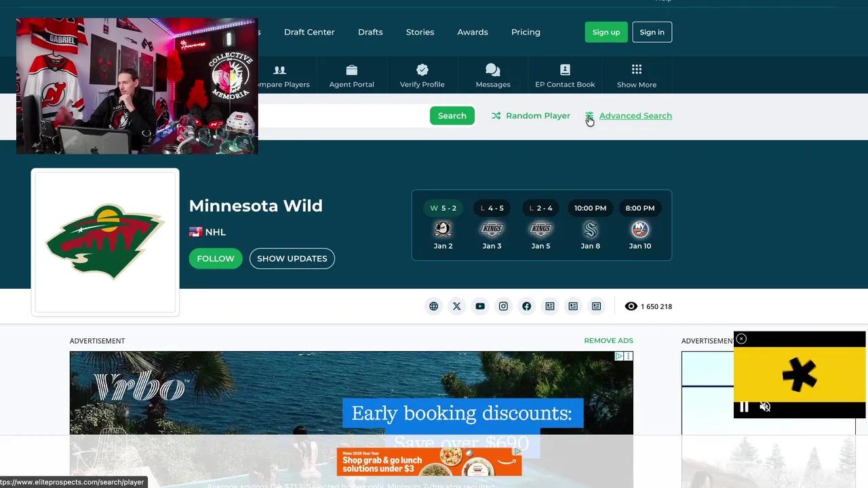
Task: Click the lunch banner AdChoices icon
Action: coord(517,451)
